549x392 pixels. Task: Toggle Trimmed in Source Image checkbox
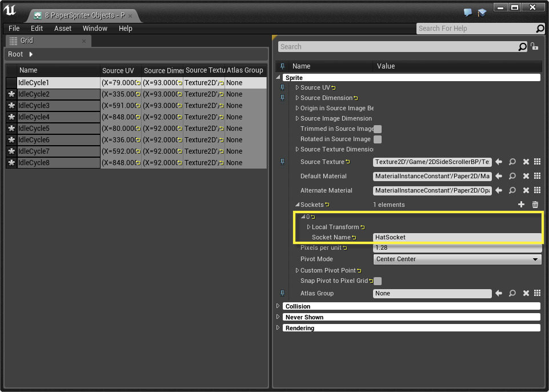click(x=378, y=129)
